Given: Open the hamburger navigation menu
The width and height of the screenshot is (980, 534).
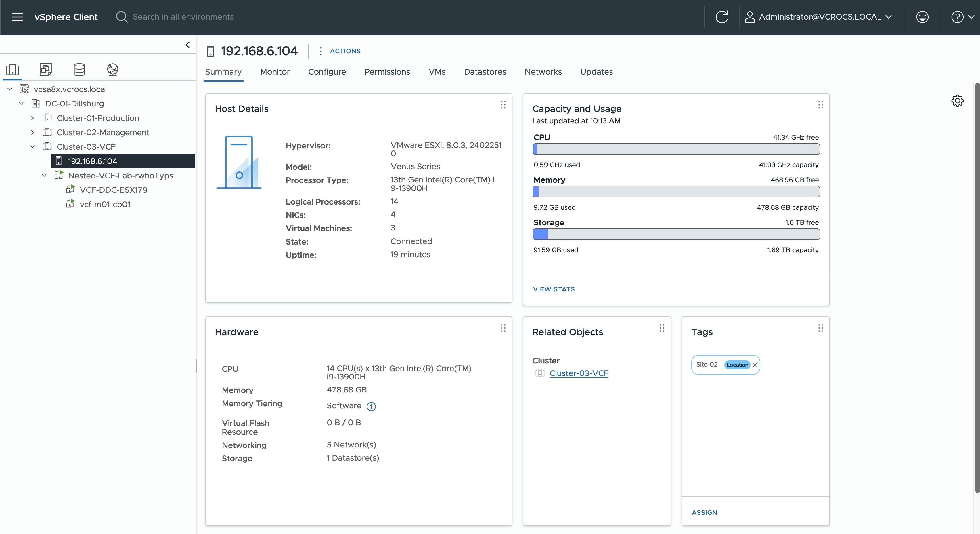Looking at the screenshot, I should coord(17,17).
